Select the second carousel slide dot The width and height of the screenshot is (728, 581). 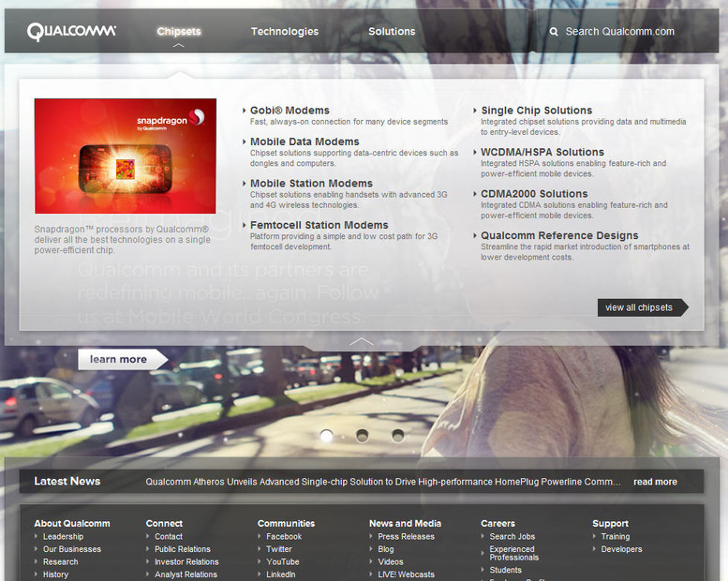click(x=363, y=436)
